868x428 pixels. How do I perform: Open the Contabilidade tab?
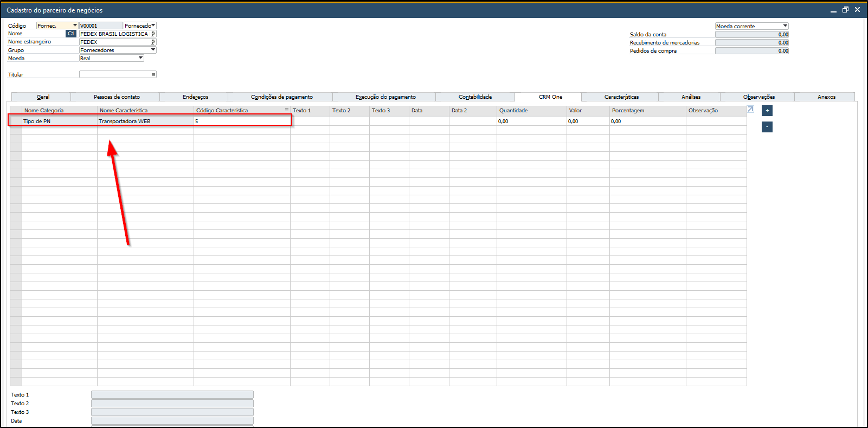[x=475, y=97]
